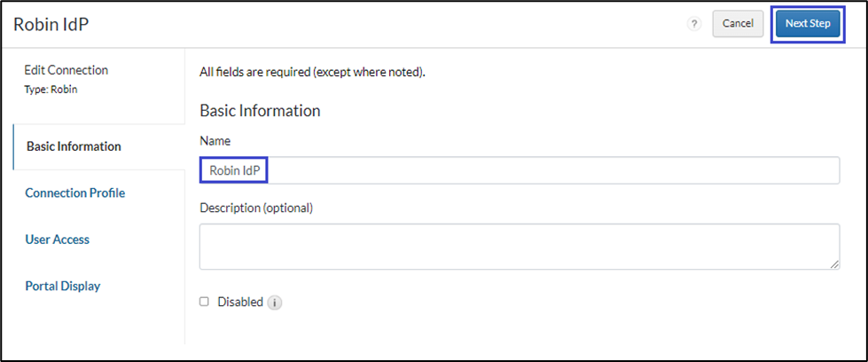Open the User Access tab

(58, 240)
